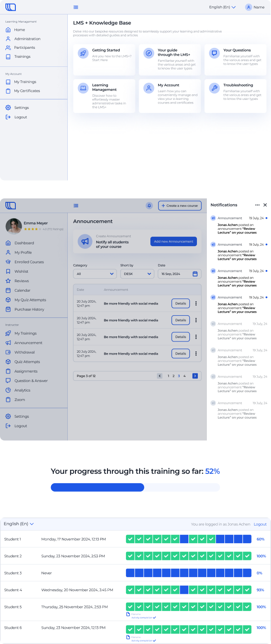The image size is (271, 644).
Task: Toggle Student 1's first green activity checkbox
Action: coord(130,539)
